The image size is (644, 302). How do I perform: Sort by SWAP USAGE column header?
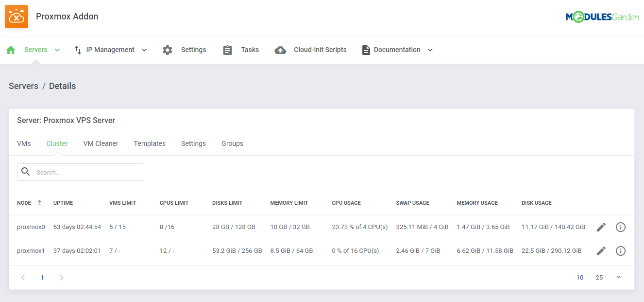412,203
